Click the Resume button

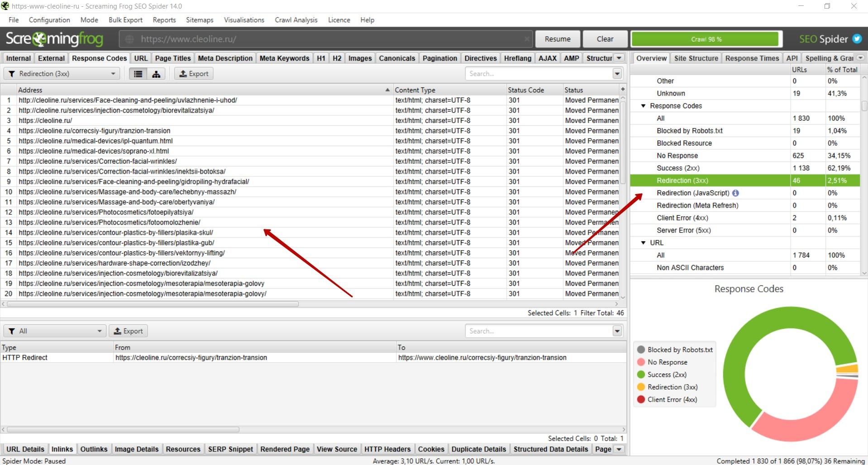[558, 39]
